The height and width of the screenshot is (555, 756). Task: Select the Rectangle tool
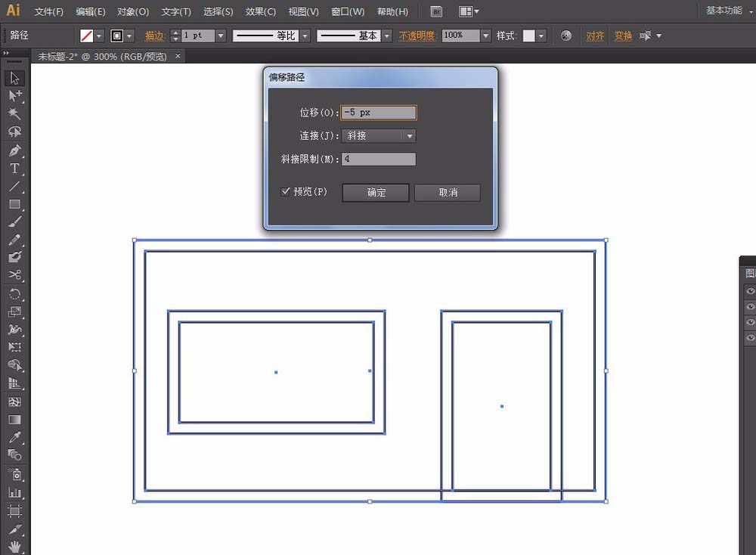14,204
